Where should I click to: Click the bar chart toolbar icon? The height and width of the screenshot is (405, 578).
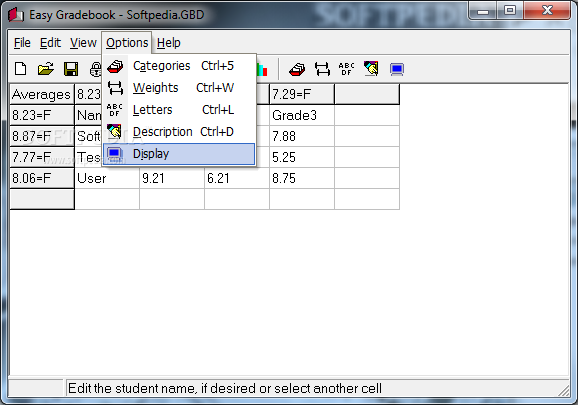coord(262,69)
